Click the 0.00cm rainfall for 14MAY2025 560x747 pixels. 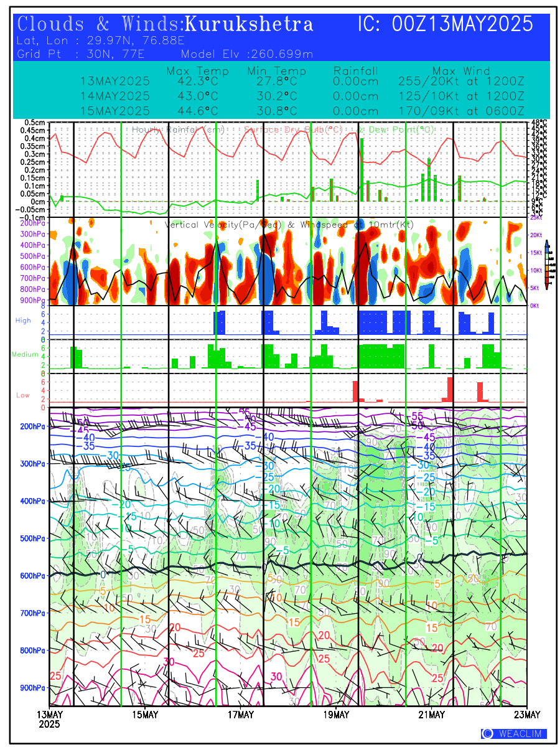pyautogui.click(x=355, y=96)
